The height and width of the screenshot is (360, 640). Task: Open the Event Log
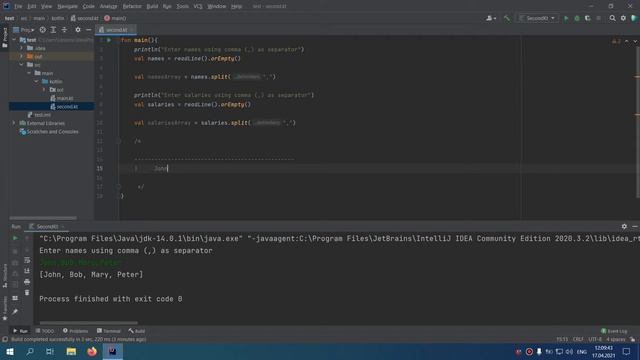pyautogui.click(x=614, y=331)
